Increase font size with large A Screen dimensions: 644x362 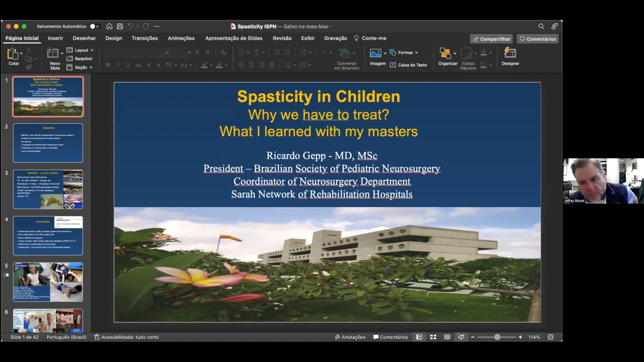197,52
